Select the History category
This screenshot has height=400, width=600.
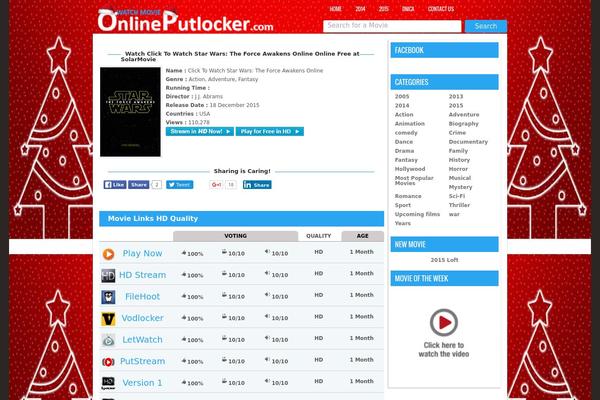pos(459,160)
